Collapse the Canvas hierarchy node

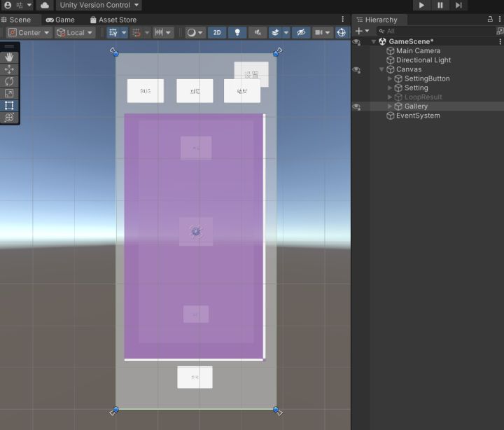click(381, 69)
